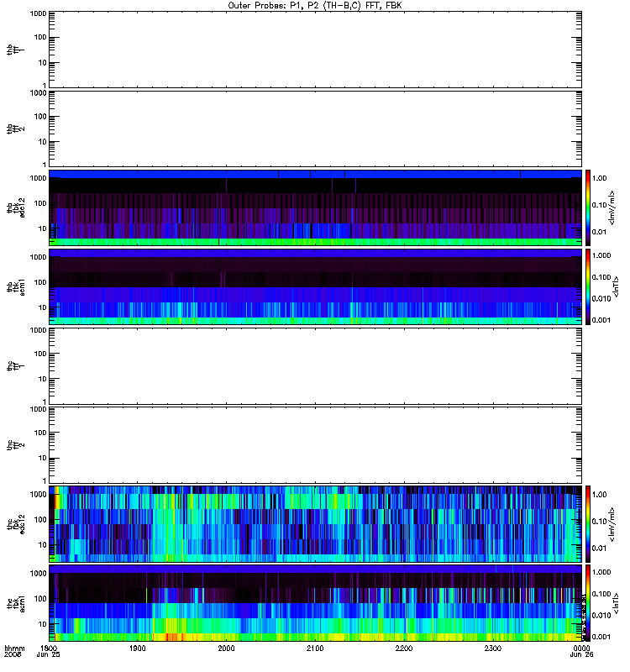Select the "hhmm" time-format label
630x672 pixels.
14,648
